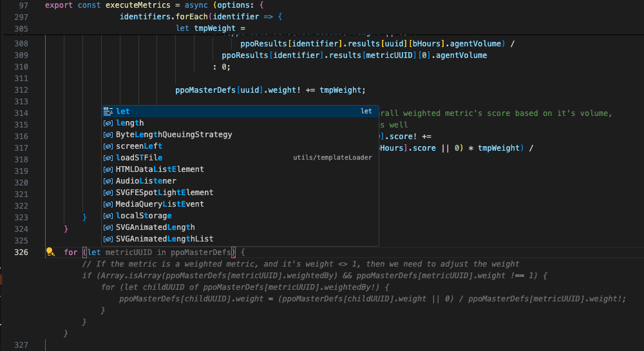Click the keyword icon beside the 'let' suggestion
This screenshot has width=644, height=351.
108,111
